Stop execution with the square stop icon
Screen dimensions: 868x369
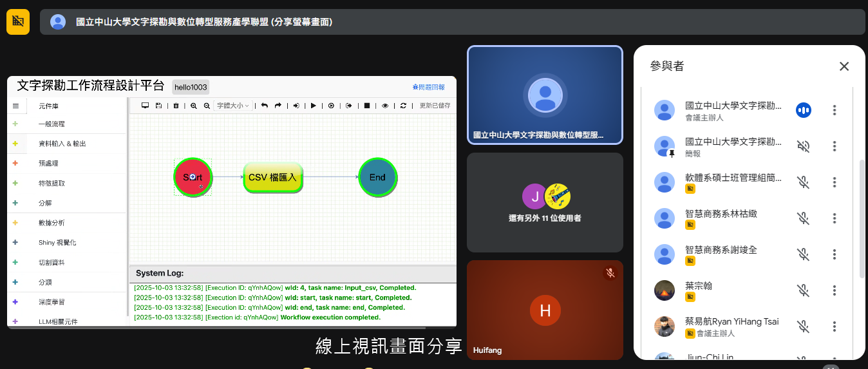pyautogui.click(x=367, y=106)
